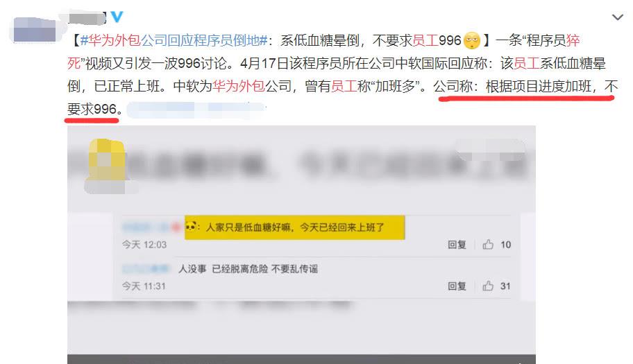The width and height of the screenshot is (633, 364).
Task: Click the sleepy emoji after 996
Action: (x=471, y=40)
